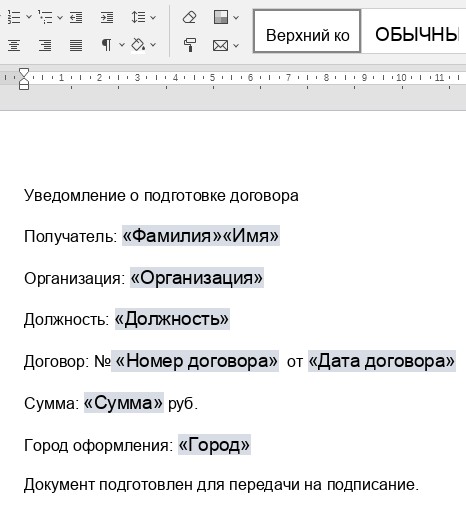Click the label "Должность:"
The width and height of the screenshot is (466, 509).
tap(67, 320)
